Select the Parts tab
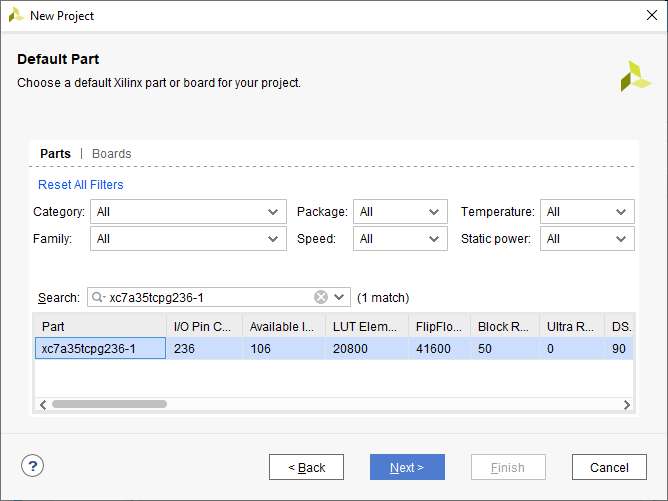This screenshot has height=501, width=668. (55, 154)
